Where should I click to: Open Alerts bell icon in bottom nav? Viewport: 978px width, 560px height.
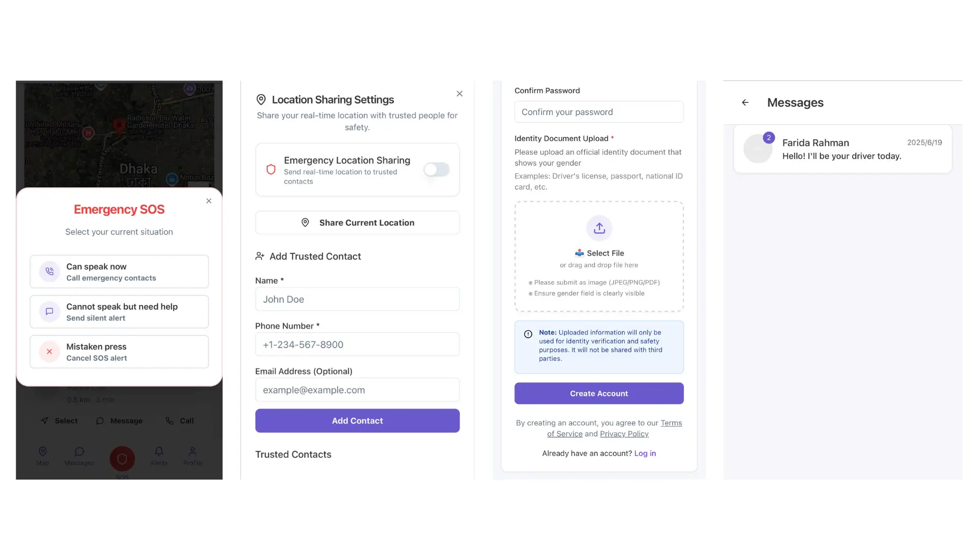(159, 452)
